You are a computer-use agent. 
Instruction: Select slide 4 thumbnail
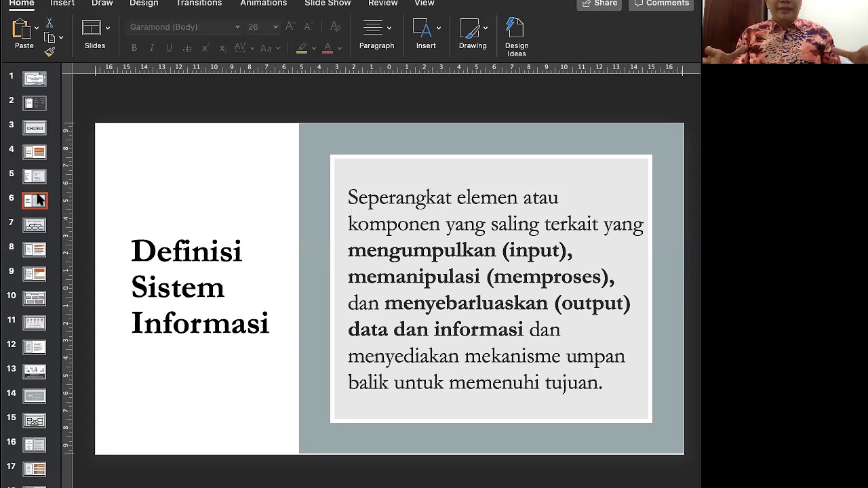35,152
